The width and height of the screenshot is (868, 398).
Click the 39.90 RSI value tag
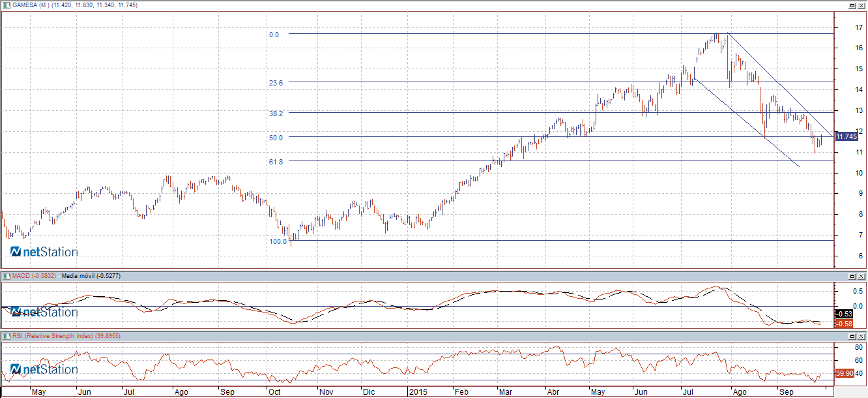pyautogui.click(x=844, y=373)
